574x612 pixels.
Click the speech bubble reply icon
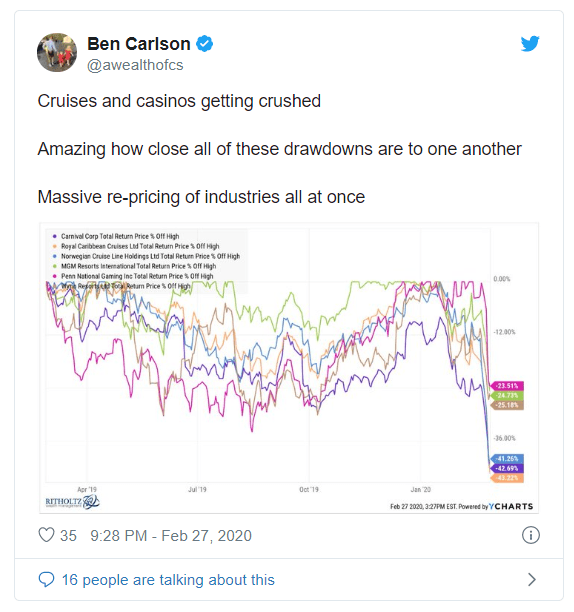(x=46, y=580)
